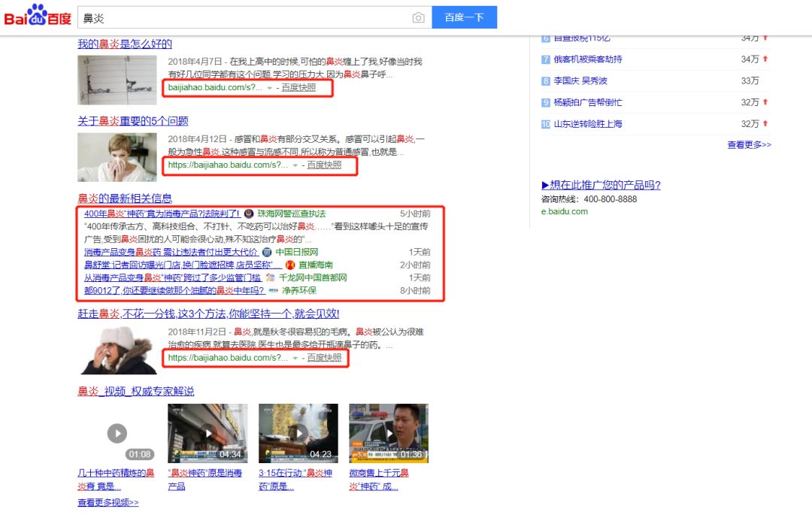Image resolution: width=812 pixels, height=515 pixels.
Task: Click rank 7 badge in hot list
Action: 545,59
